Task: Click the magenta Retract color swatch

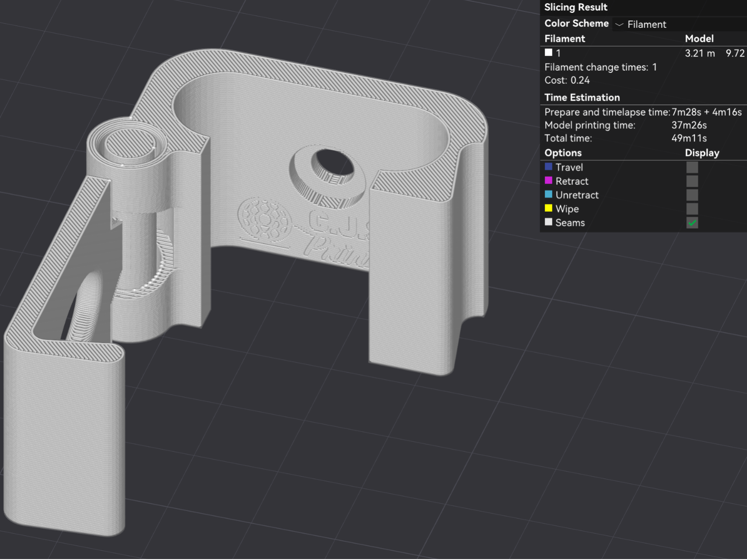Action: (x=548, y=180)
